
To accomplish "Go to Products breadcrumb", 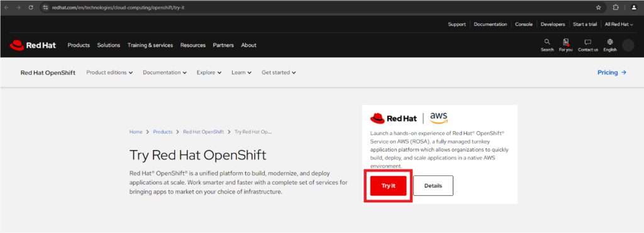I will tap(163, 132).
